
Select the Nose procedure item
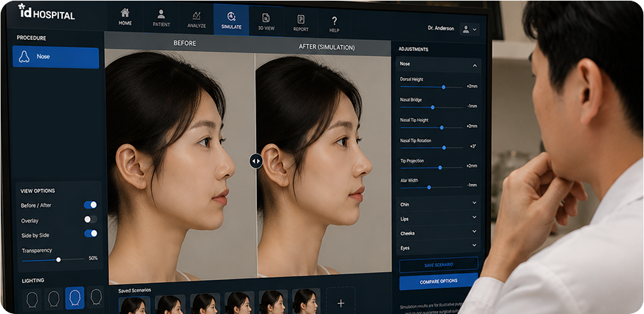point(56,58)
